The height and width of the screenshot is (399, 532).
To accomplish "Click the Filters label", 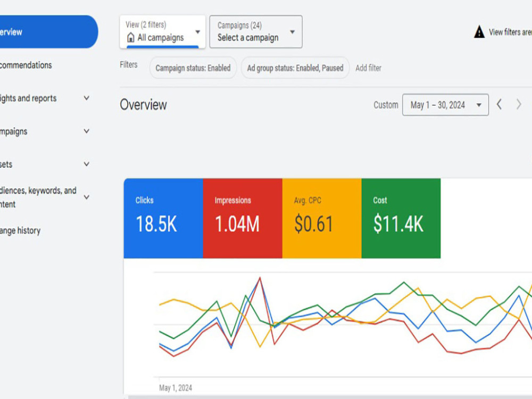I will [x=129, y=64].
